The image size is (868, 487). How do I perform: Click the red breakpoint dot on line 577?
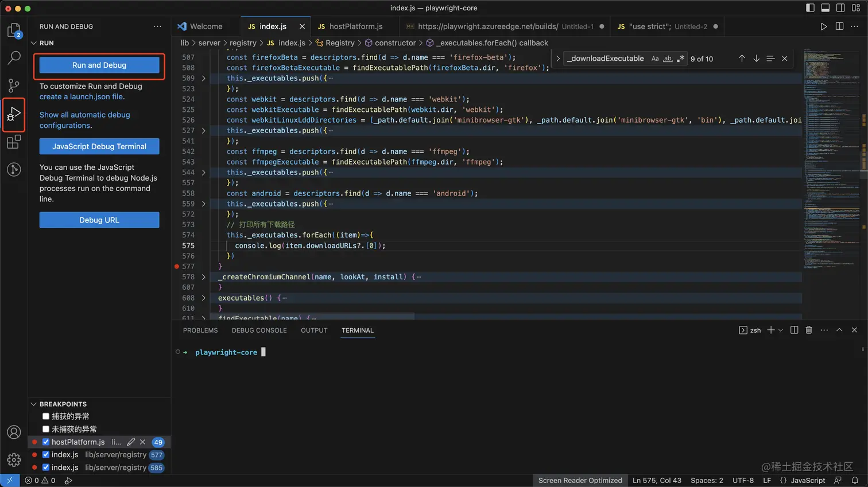click(177, 266)
